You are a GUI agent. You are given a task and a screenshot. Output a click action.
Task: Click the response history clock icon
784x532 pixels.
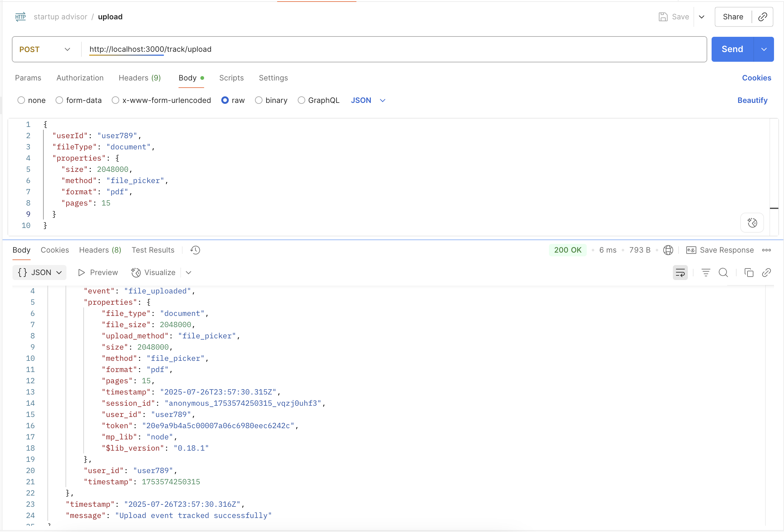click(x=195, y=250)
